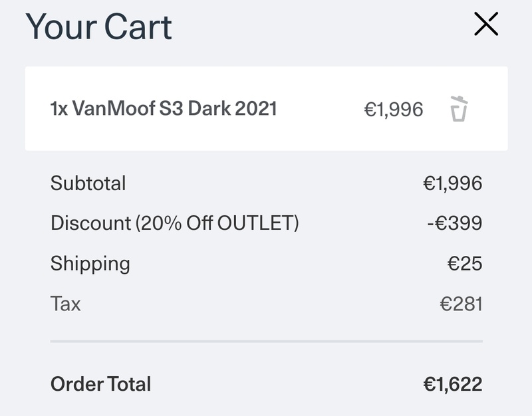The height and width of the screenshot is (416, 532).
Task: Click the Discount (20% Off OUTLET) label
Action: (175, 223)
